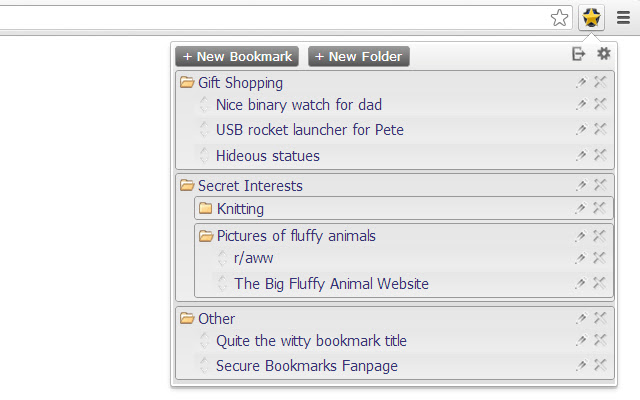
Task: Bookmark this page with the address bar star
Action: [x=561, y=17]
